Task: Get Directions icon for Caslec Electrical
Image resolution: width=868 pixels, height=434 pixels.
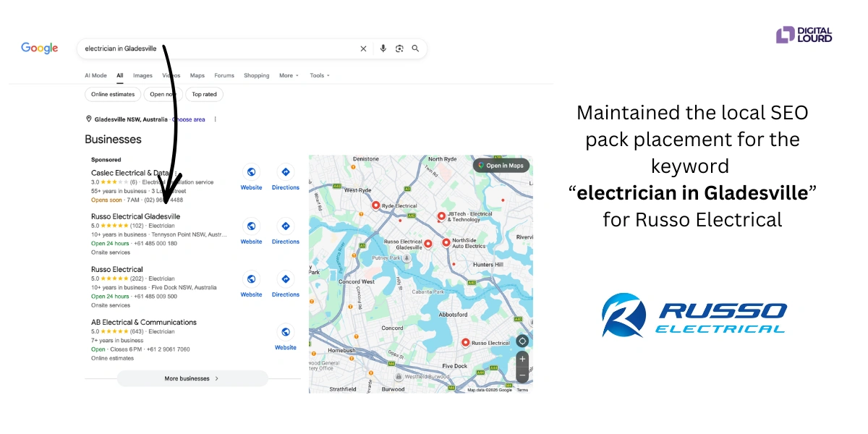Action: point(286,172)
